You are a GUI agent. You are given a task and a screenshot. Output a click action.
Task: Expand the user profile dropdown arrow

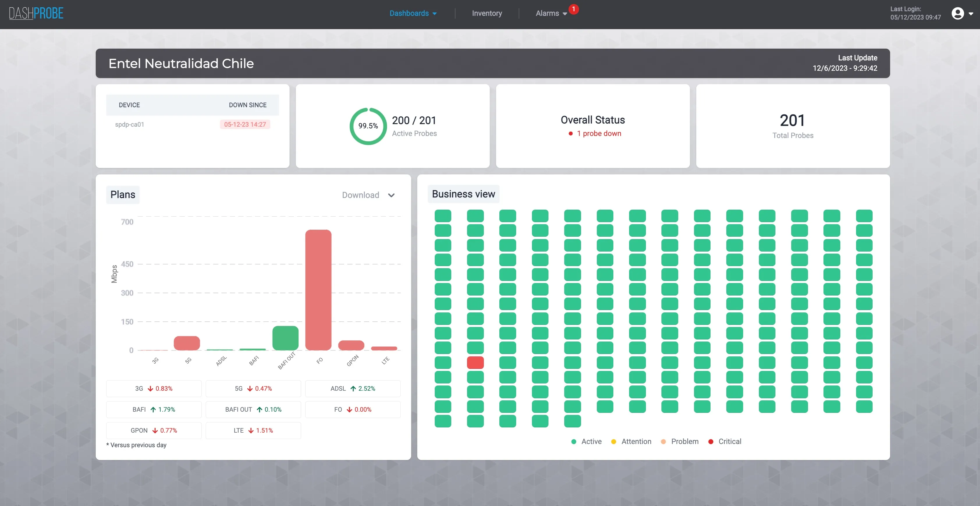click(971, 14)
